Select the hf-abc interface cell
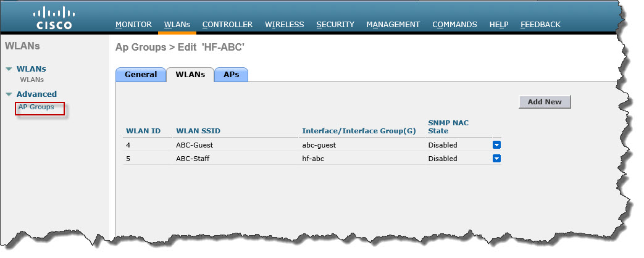 pyautogui.click(x=313, y=158)
